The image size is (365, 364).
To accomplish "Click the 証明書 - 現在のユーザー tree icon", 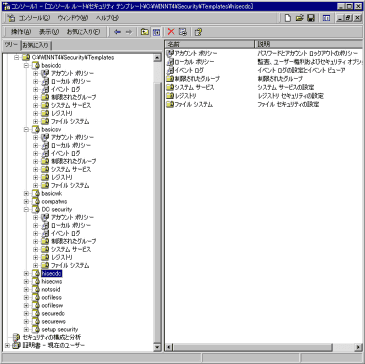I will tap(16, 345).
